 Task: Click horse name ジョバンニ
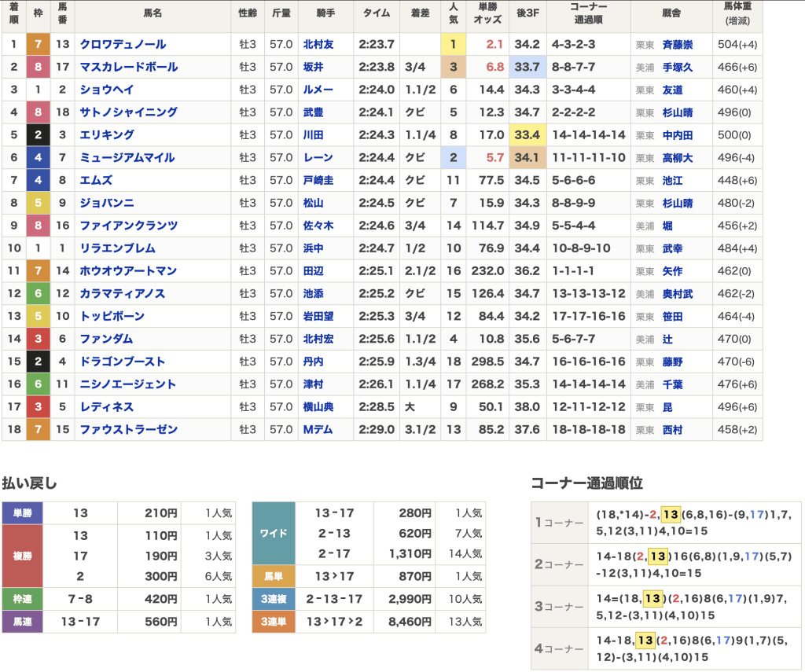[107, 203]
